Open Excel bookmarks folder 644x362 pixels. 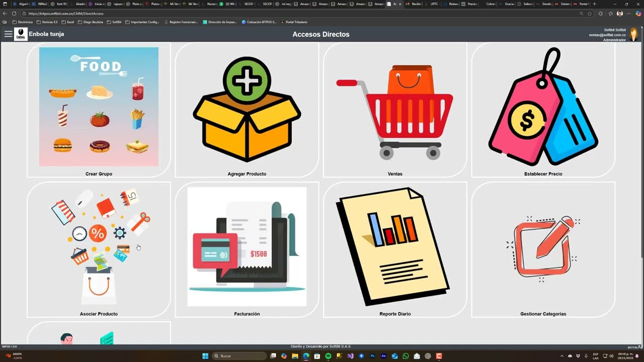(x=68, y=22)
